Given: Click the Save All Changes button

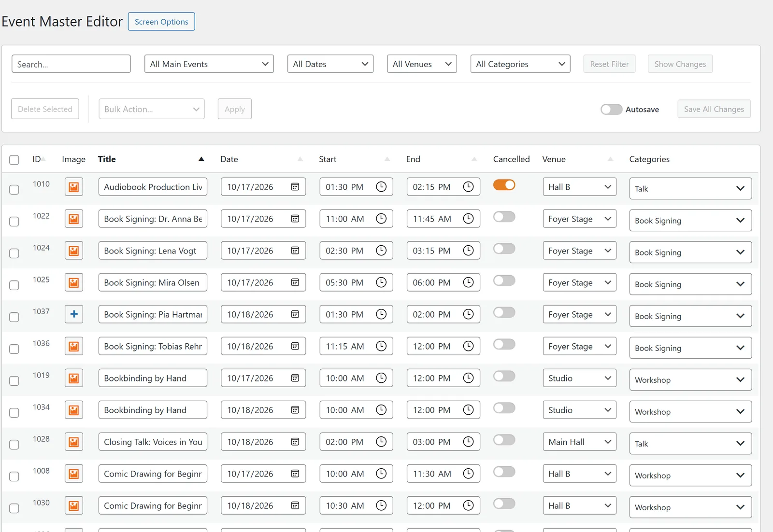Looking at the screenshot, I should point(714,109).
